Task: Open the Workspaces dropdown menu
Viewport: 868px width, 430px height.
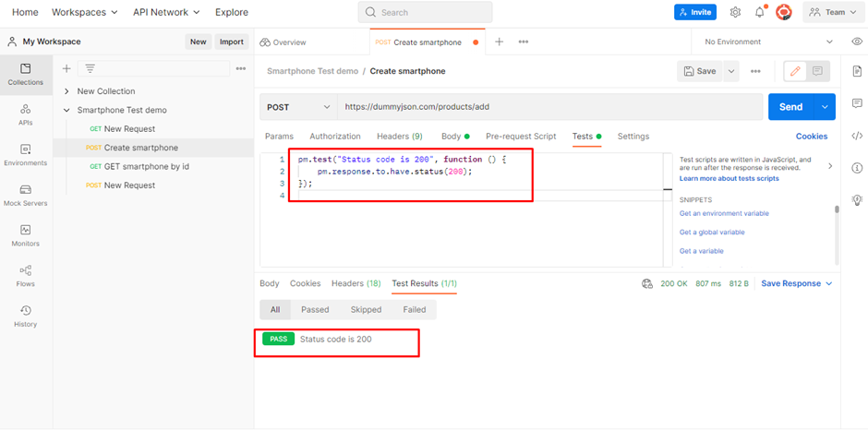Action: tap(85, 12)
